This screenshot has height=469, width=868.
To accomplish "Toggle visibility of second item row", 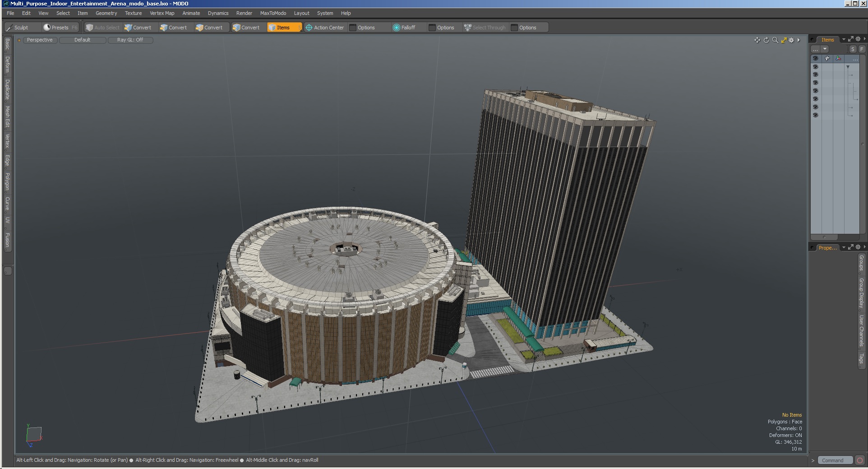I will [x=815, y=75].
